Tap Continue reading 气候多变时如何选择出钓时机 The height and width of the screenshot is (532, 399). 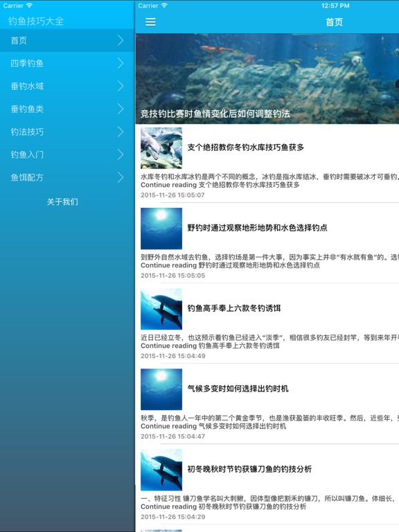click(x=213, y=426)
